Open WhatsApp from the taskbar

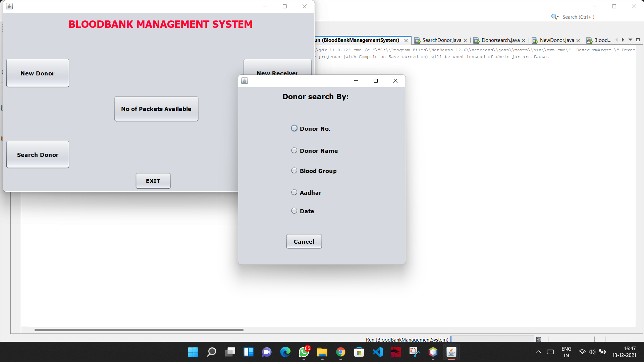point(304,352)
